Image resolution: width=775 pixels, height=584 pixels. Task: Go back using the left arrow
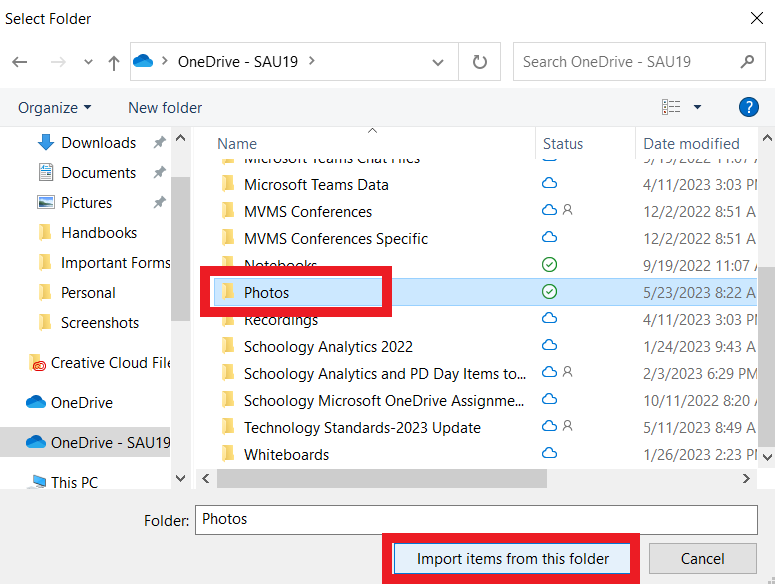(20, 62)
